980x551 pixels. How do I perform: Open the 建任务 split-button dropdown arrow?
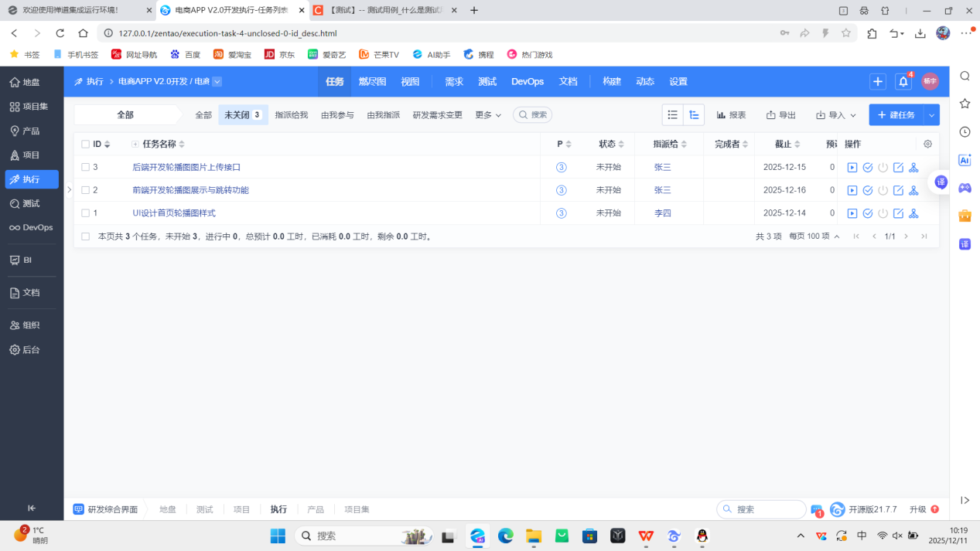[933, 114]
